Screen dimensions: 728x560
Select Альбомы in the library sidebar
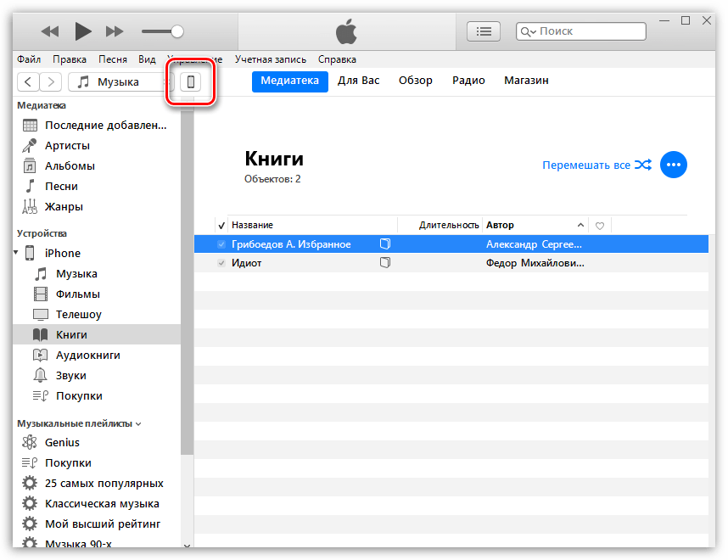coord(97,166)
